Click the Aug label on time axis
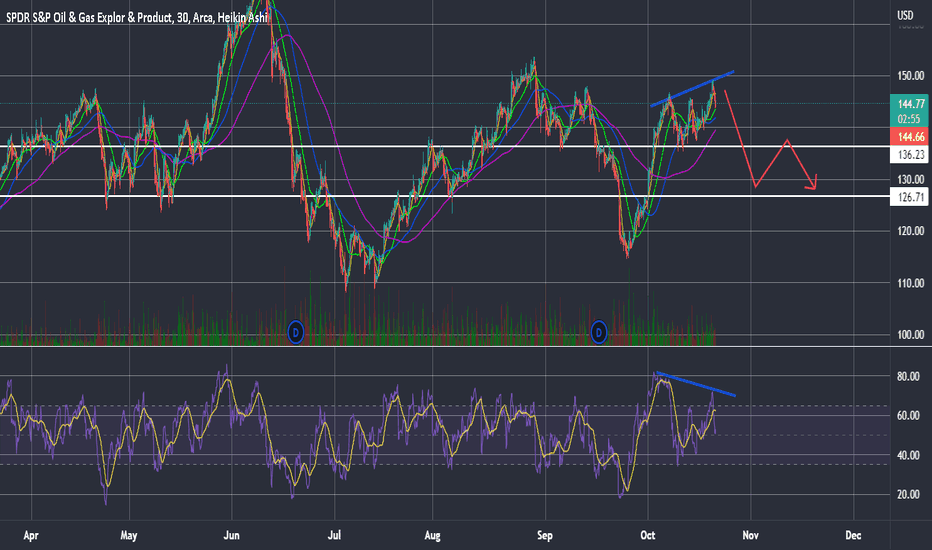 pyautogui.click(x=433, y=536)
